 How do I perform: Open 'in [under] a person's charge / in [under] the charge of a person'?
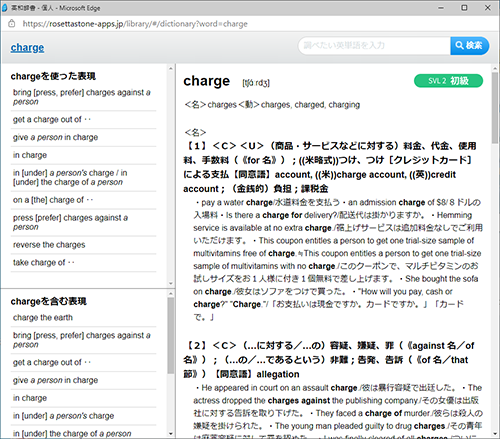(x=83, y=178)
